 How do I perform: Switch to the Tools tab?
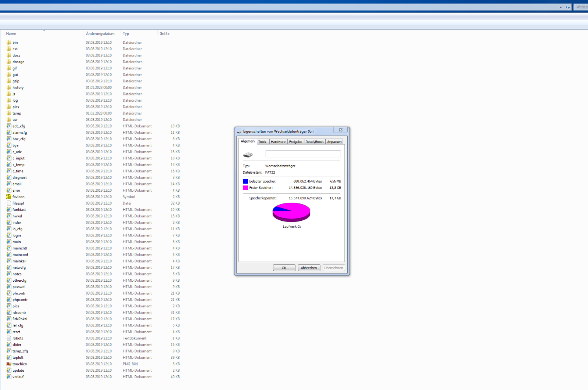262,142
